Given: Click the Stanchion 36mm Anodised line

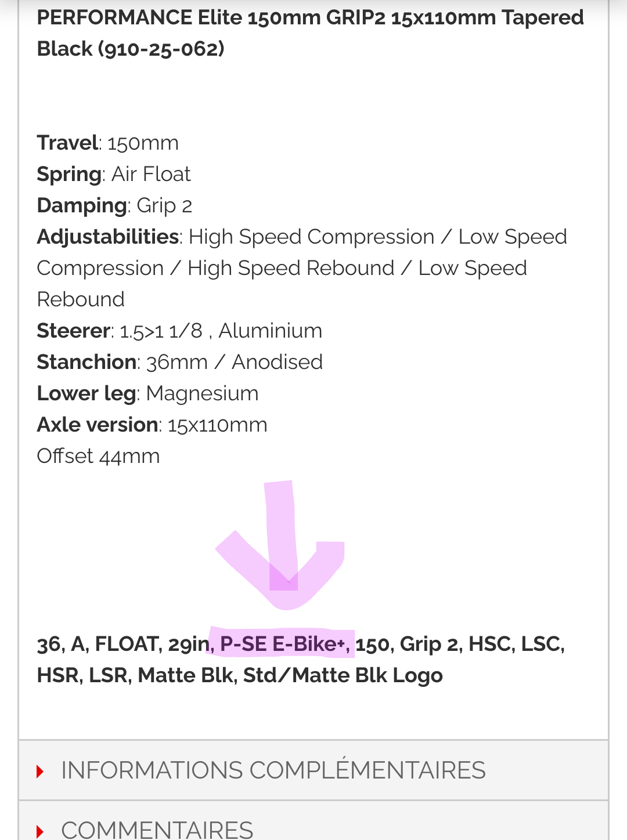Looking at the screenshot, I should coord(179,362).
